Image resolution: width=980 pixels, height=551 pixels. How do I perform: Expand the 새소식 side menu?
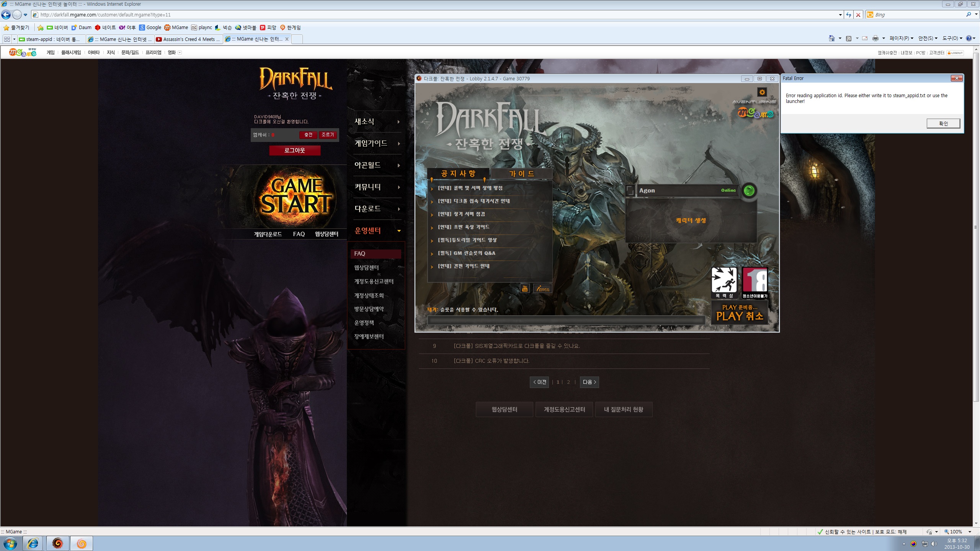pos(377,122)
